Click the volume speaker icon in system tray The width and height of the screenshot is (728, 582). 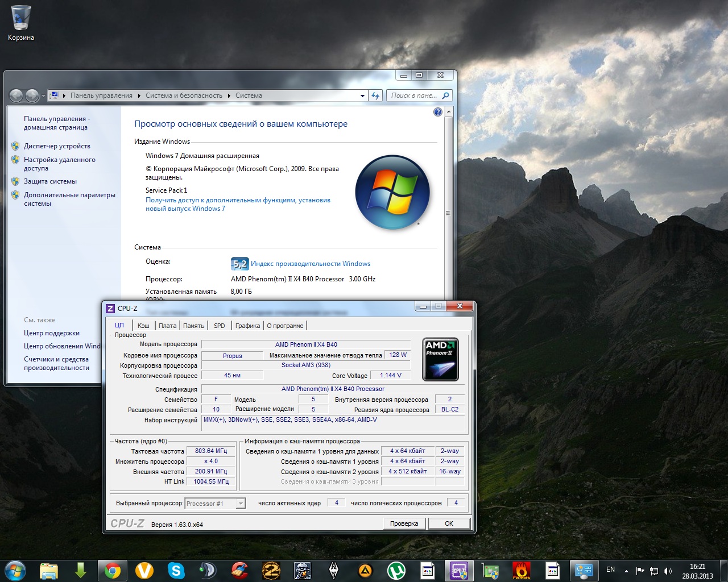click(667, 571)
